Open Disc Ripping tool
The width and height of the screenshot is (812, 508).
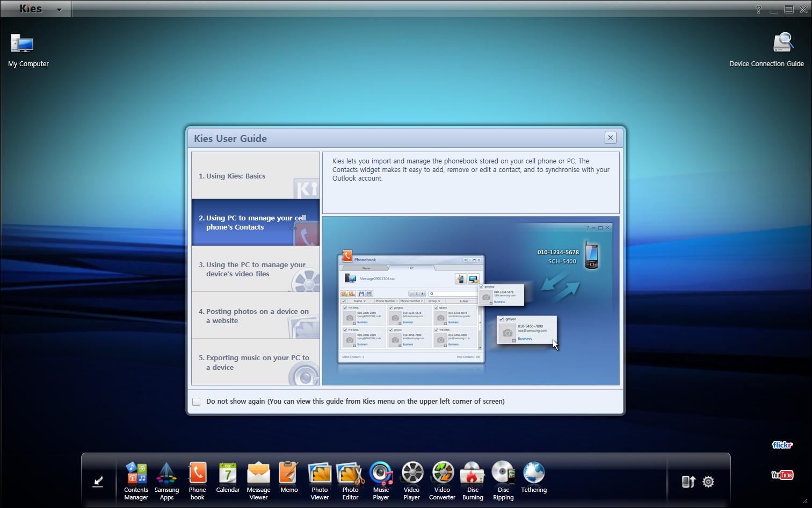point(503,481)
